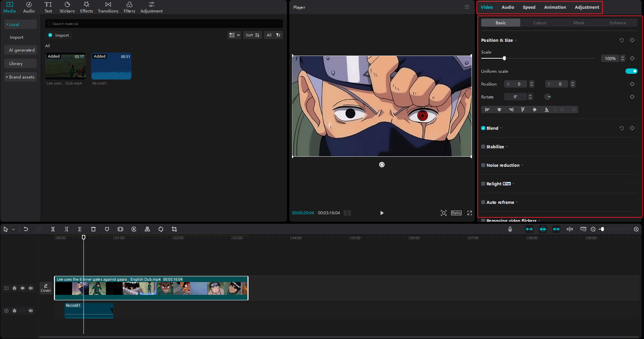Click the reverse playback icon
Image resolution: width=644 pixels, height=339 pixels.
click(x=134, y=229)
